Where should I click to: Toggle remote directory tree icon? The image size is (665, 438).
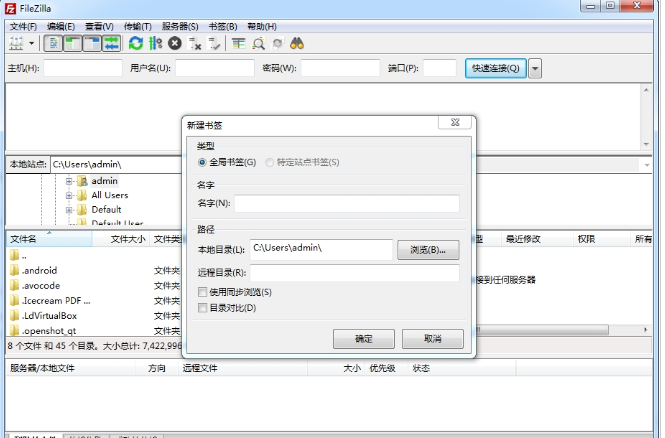click(92, 43)
